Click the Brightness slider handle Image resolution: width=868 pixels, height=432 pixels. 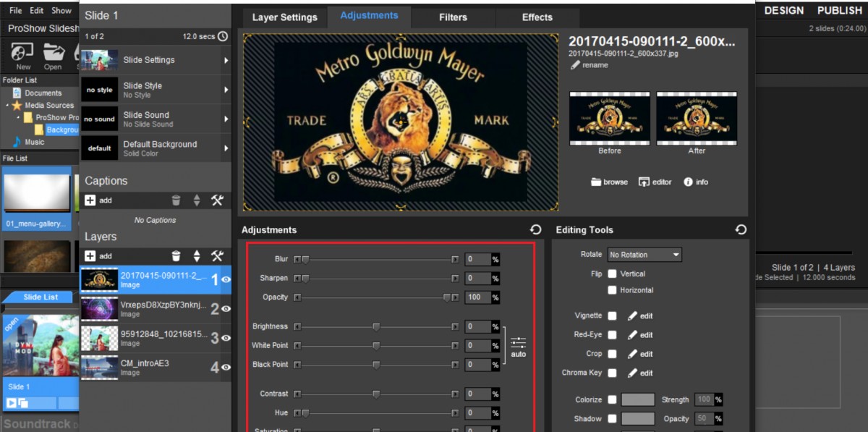376,326
